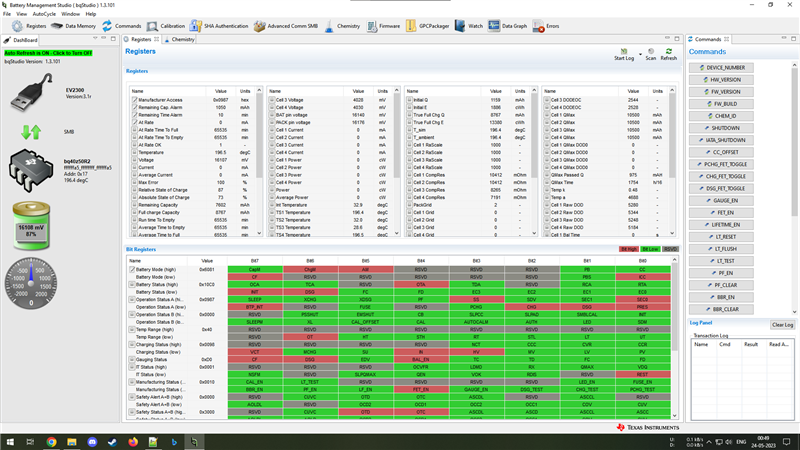Open Advanced Comm SMB toolbox
Viewport: 800px width, 450px height.
click(x=260, y=26)
